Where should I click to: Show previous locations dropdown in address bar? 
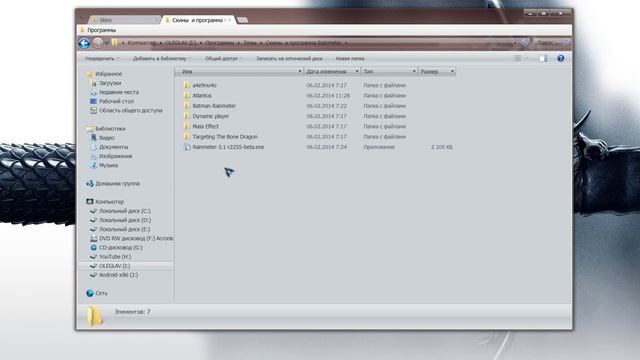[x=515, y=43]
